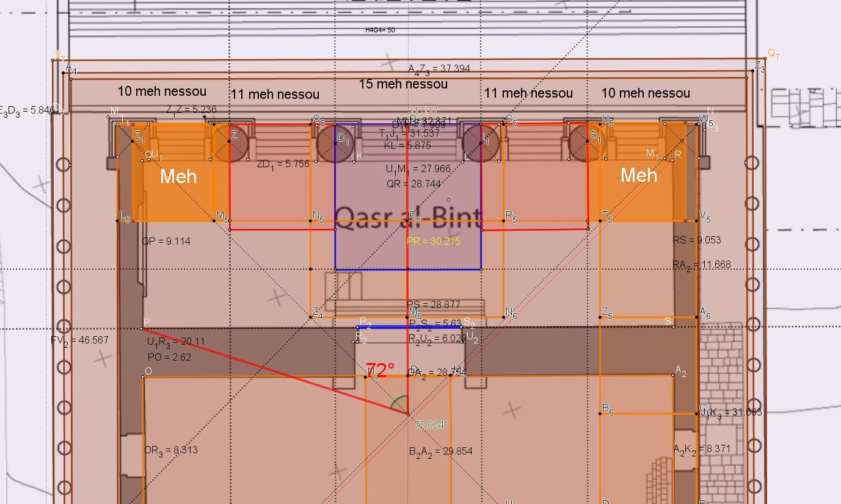Select the orange point label Q7
Viewport: 841px width, 504px height.
pyautogui.click(x=773, y=55)
